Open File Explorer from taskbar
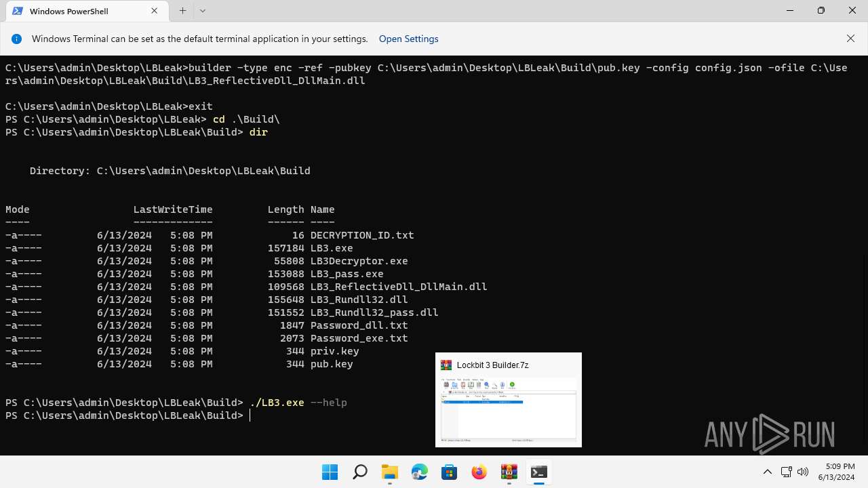Screen dimensions: 868x488 [x=389, y=472]
